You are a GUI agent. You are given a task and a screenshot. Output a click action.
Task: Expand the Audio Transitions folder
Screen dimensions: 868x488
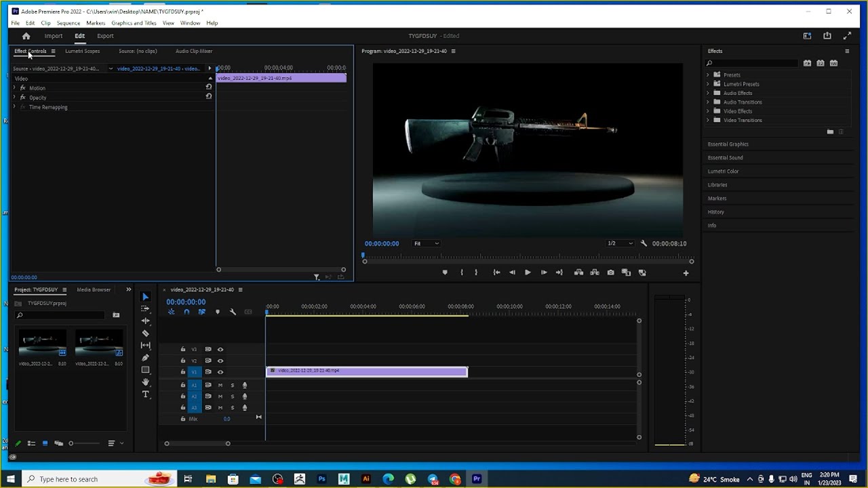pyautogui.click(x=708, y=102)
